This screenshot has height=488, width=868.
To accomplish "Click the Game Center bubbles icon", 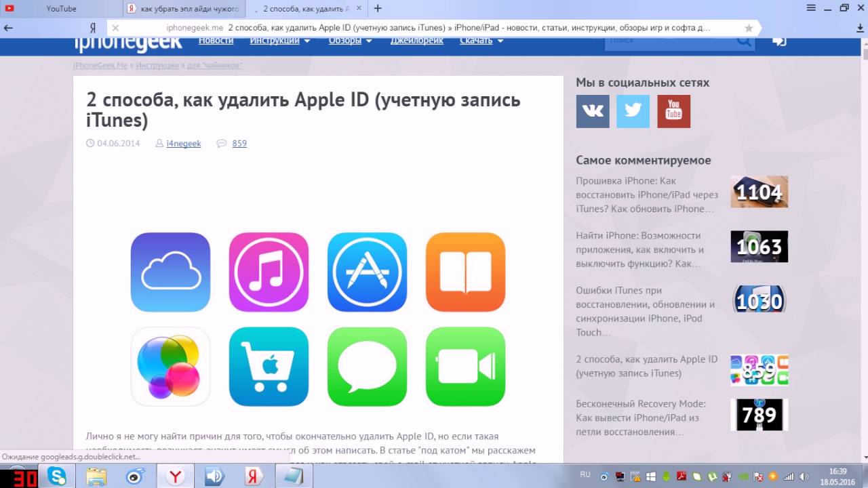I will point(170,367).
